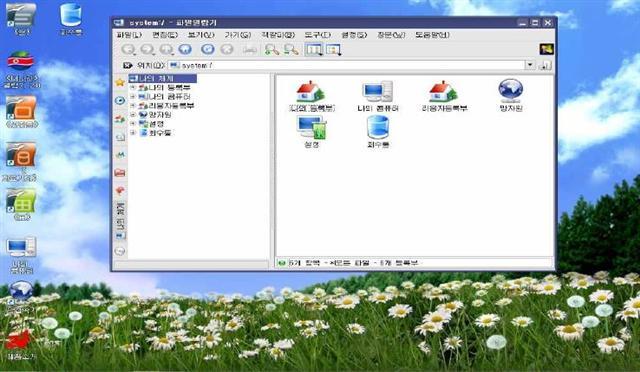Open the network 'M' sidebar tab
Image resolution: width=640 pixels, height=372 pixels.
(x=120, y=155)
